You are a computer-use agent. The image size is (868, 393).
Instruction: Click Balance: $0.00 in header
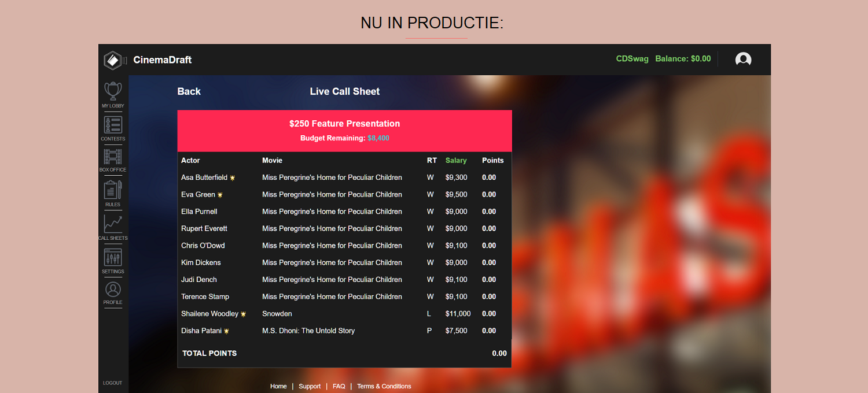[x=683, y=59]
